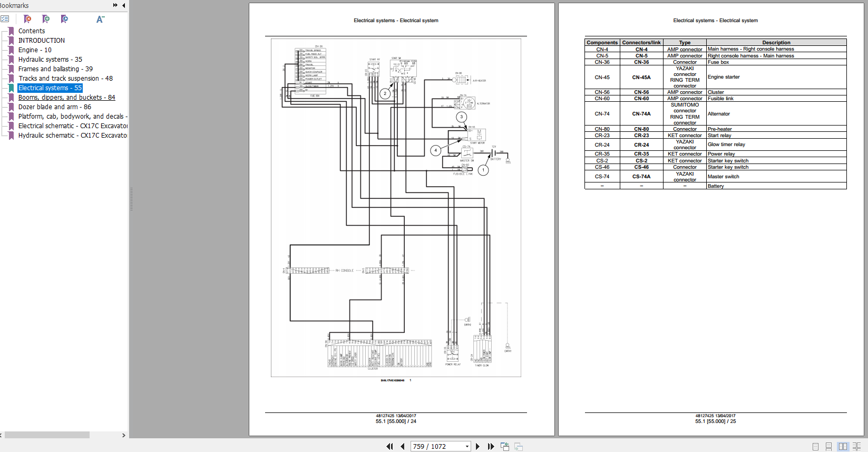Advance to the next page
The image size is (868, 452).
[477, 446]
